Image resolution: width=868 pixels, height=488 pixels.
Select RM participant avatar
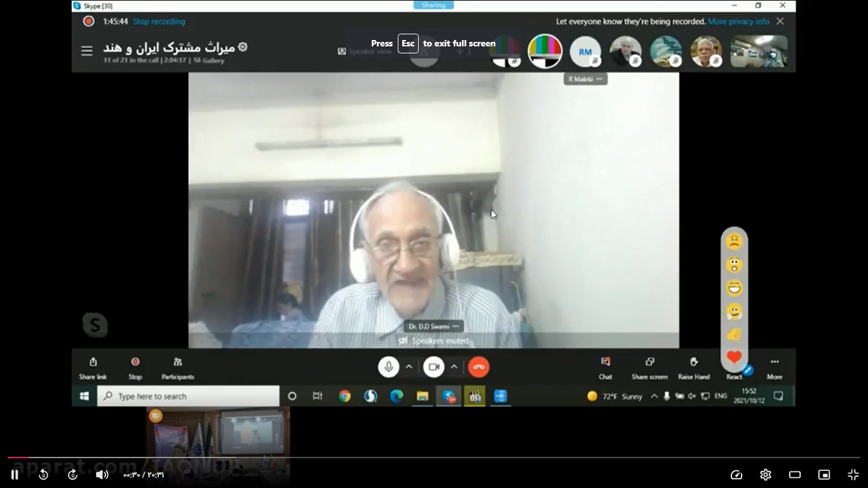pos(585,51)
